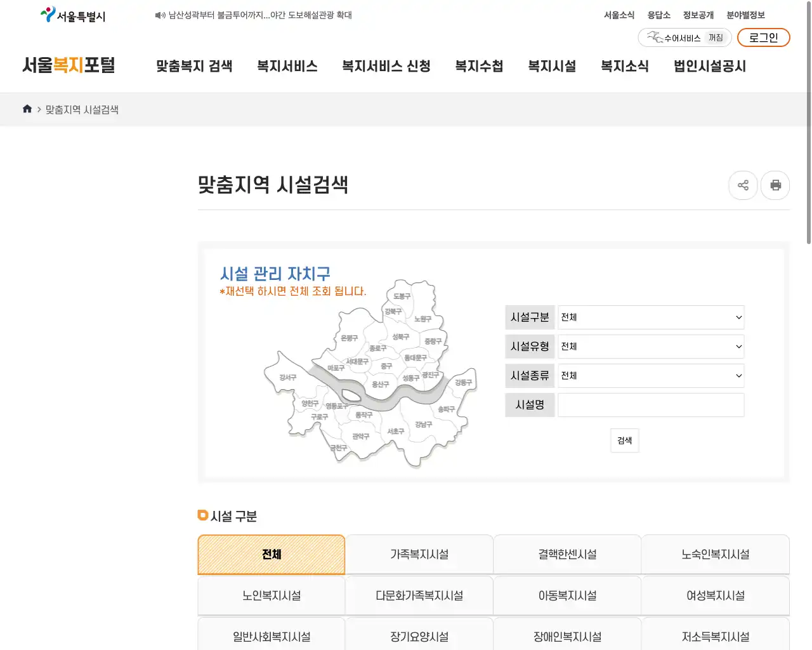Viewport: 812px width, 650px height.
Task: Open the share options icon
Action: [x=743, y=185]
